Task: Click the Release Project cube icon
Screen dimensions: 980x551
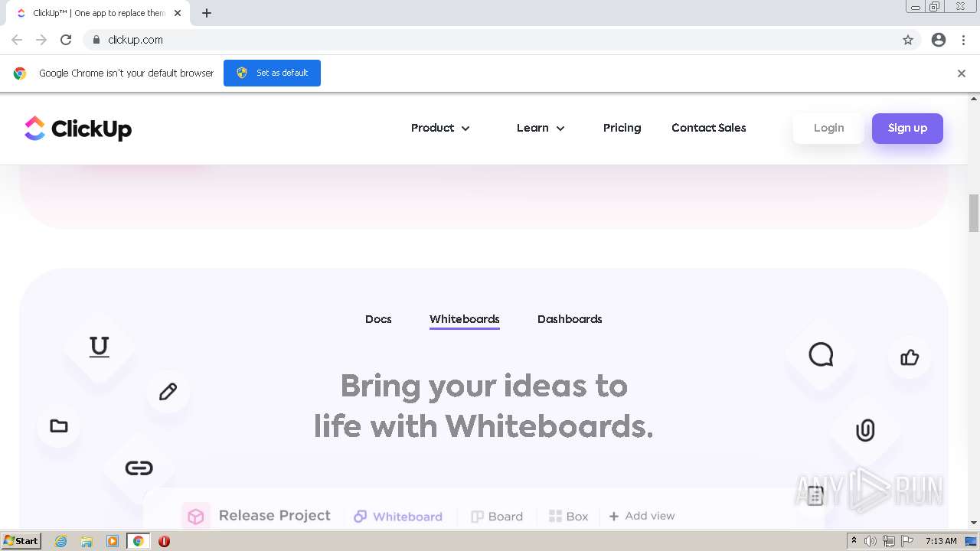Action: 196,517
